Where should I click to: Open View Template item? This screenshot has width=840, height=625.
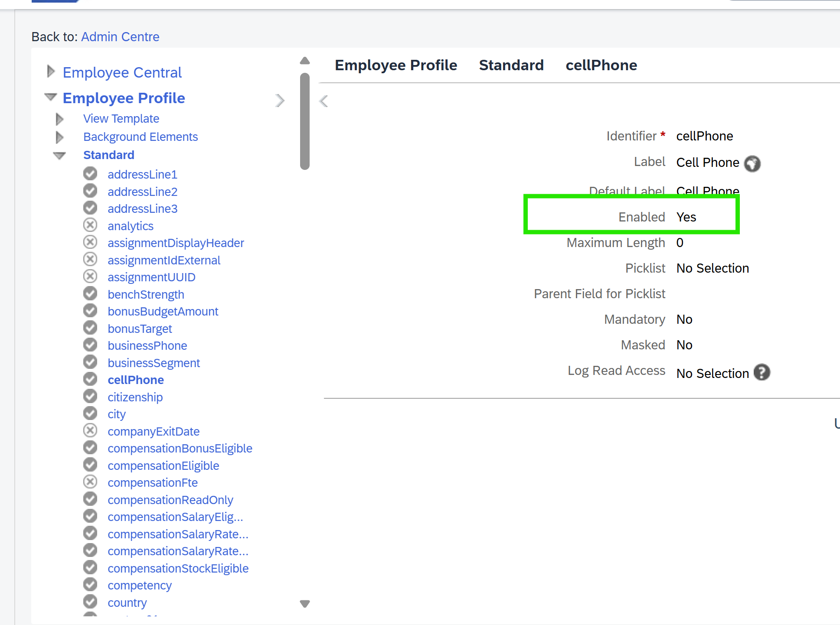pyautogui.click(x=121, y=119)
